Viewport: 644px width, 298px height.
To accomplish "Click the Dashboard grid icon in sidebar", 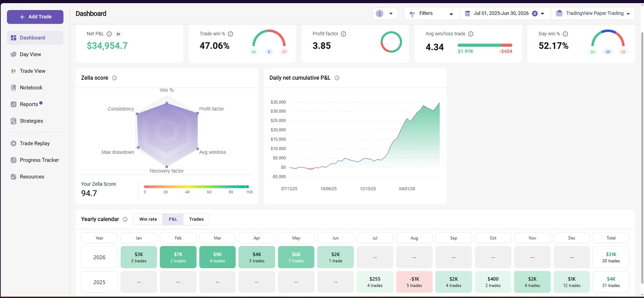I will (x=13, y=38).
